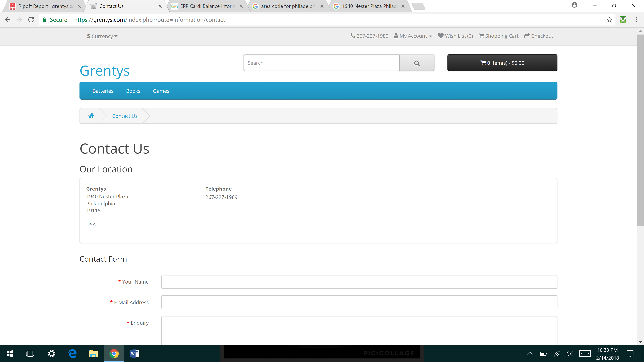Click the Chrome profile avatar icon

click(x=574, y=5)
